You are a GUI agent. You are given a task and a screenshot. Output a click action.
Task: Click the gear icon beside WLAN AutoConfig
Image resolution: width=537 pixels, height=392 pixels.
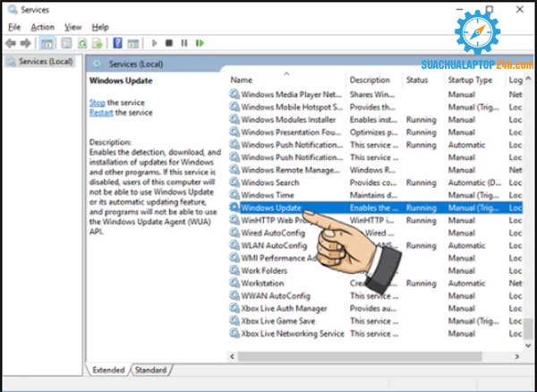(x=234, y=245)
